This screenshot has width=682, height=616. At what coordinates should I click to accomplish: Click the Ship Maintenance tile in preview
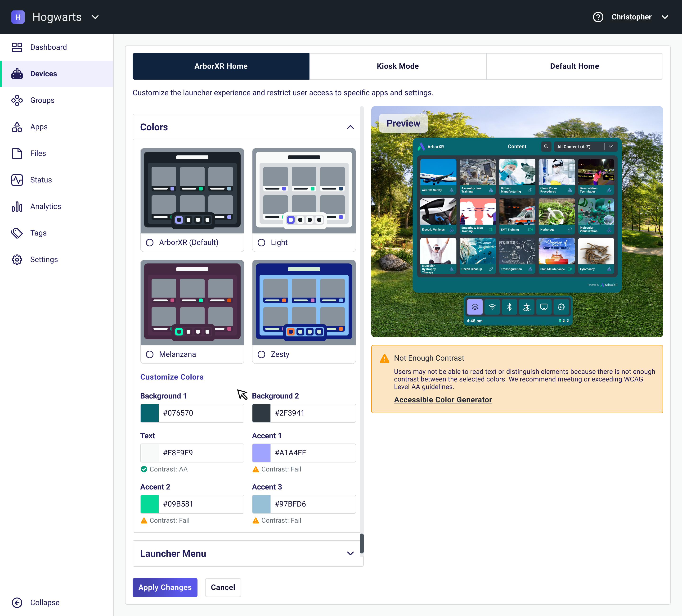(556, 256)
